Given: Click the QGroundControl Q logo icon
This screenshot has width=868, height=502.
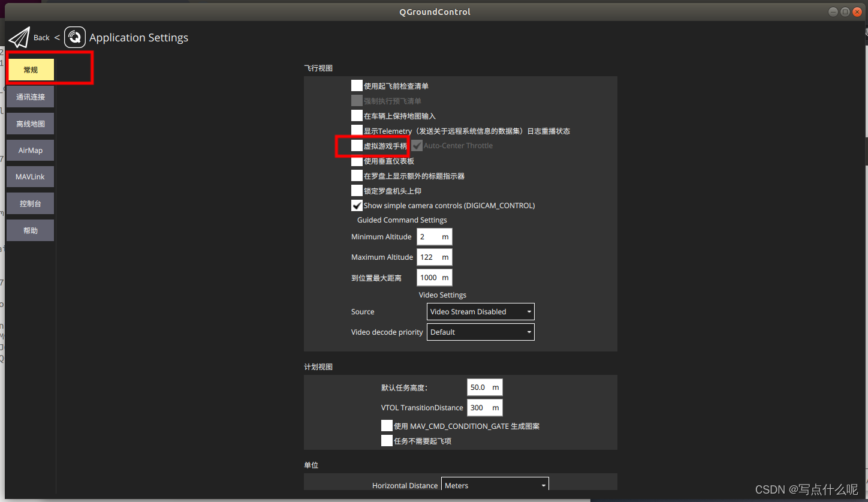Looking at the screenshot, I should pyautogui.click(x=75, y=37).
